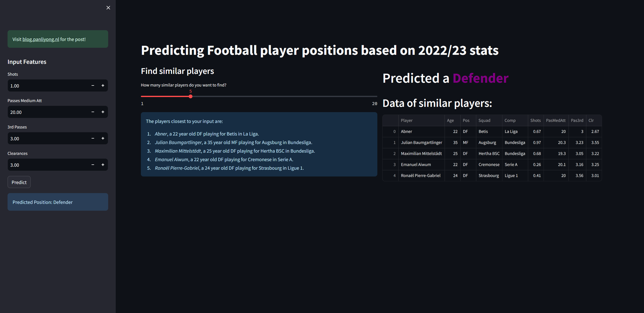The image size is (644, 313).
Task: Decrease Passes Medium Att with minus icon
Action: [93, 112]
